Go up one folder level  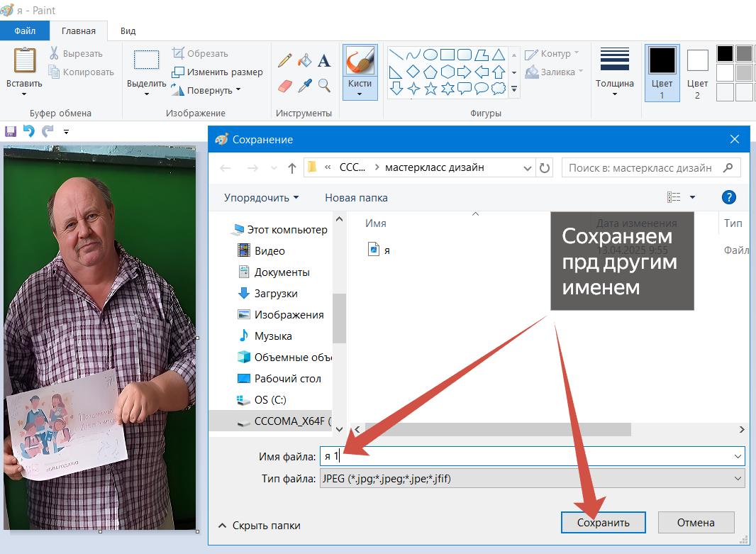pos(291,168)
